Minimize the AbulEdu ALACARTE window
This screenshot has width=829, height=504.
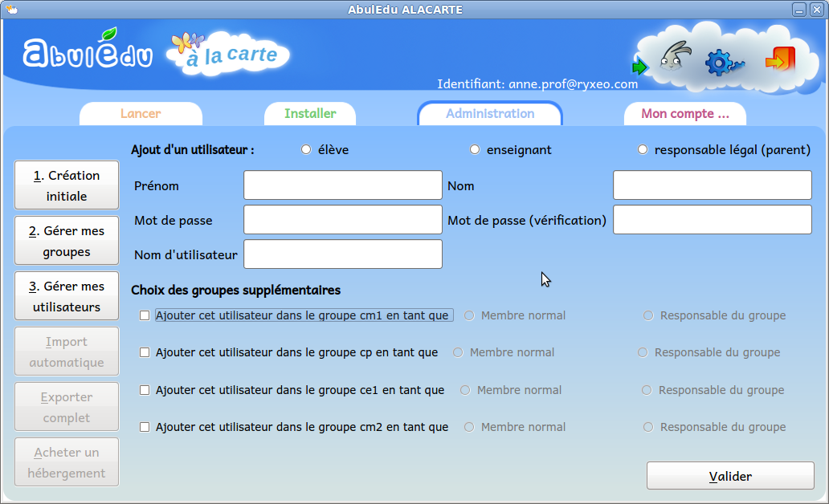[x=798, y=10]
